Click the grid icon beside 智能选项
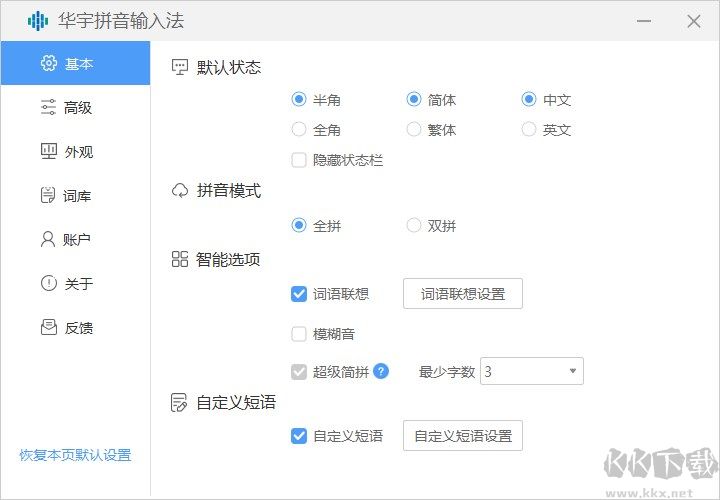 [180, 259]
